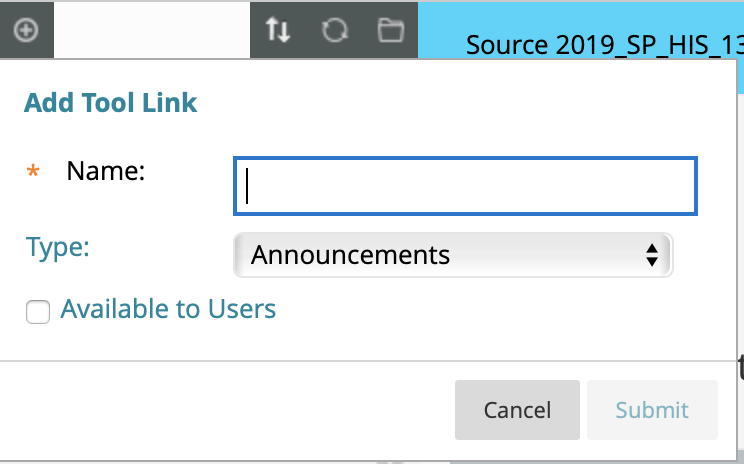Click the Available to Users label

tap(168, 309)
